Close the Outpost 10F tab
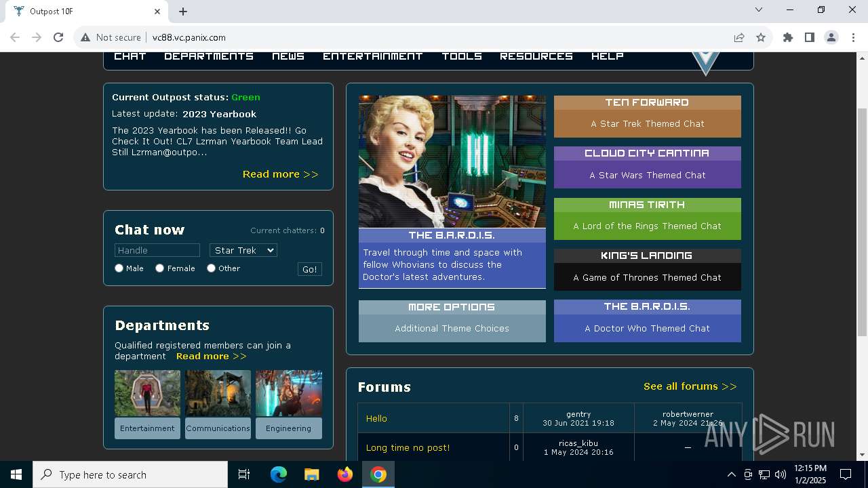 pos(157,11)
